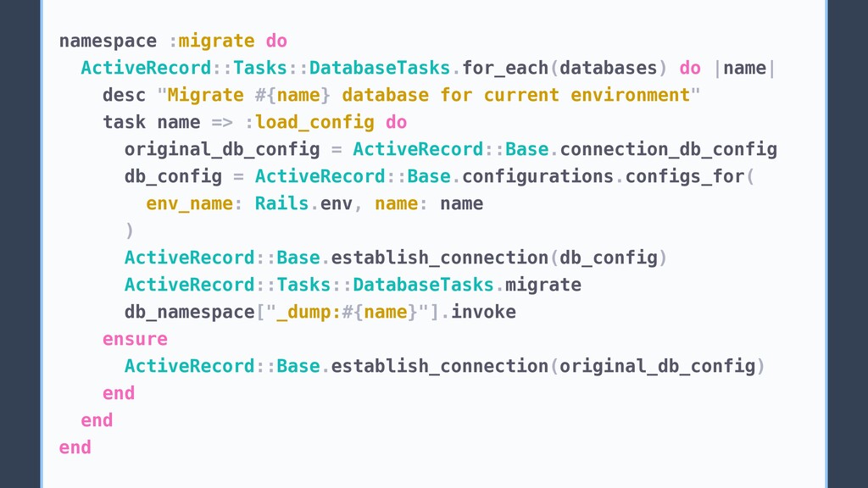Image resolution: width=868 pixels, height=488 pixels.
Task: Click the ':load_config' symbol
Action: tap(309, 122)
